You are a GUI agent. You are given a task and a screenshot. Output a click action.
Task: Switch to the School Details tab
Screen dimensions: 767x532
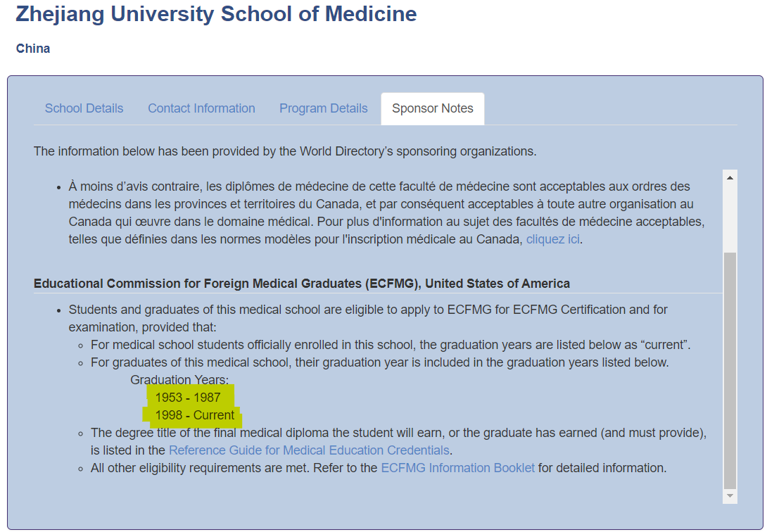[x=84, y=108]
